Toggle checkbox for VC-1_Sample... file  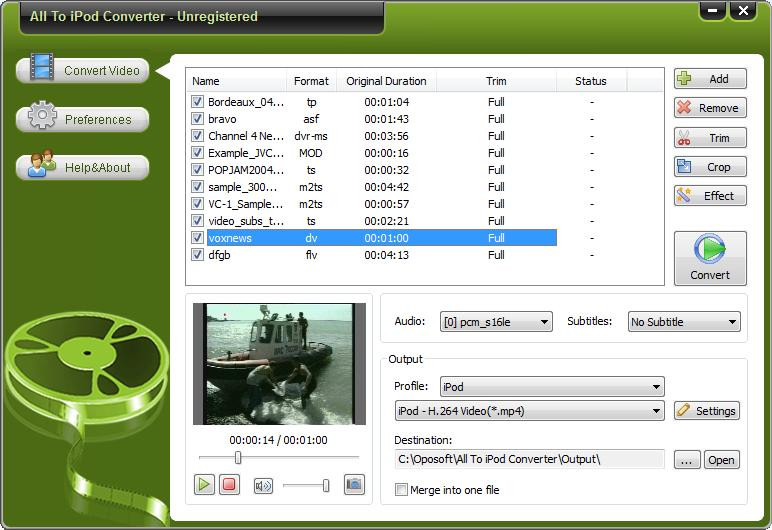coord(197,204)
